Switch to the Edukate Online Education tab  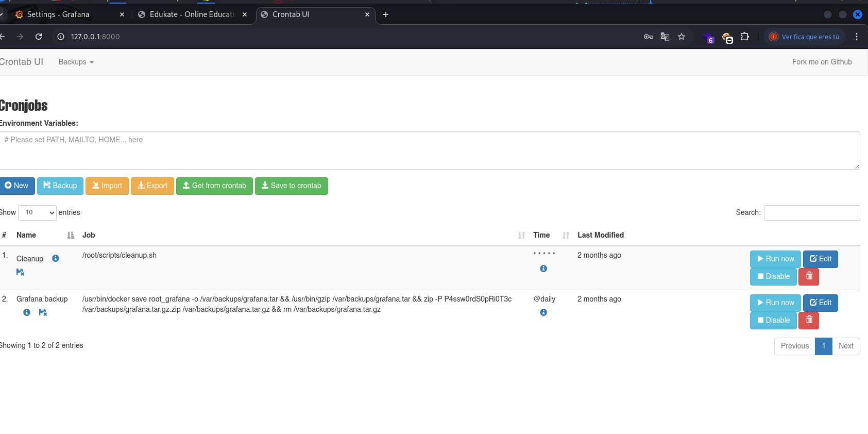point(192,14)
